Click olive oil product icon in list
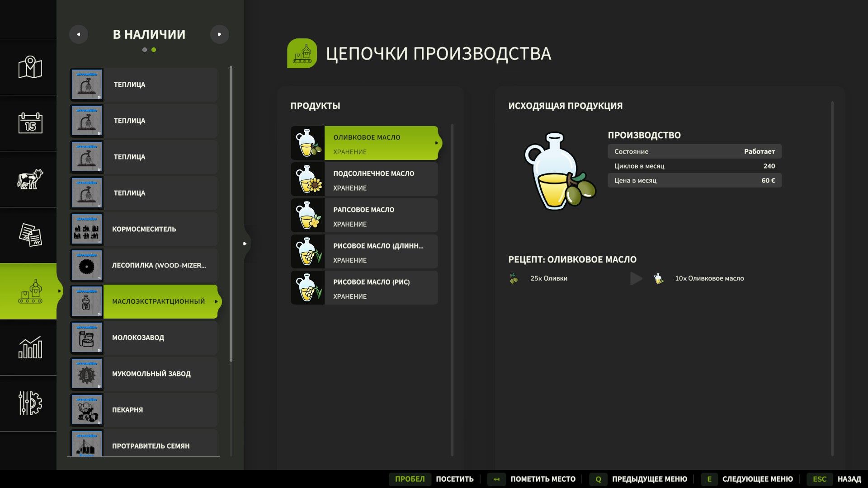868x488 pixels. (308, 143)
